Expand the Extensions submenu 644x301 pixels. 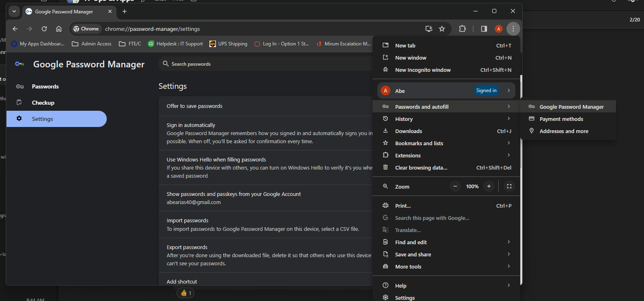tap(446, 155)
